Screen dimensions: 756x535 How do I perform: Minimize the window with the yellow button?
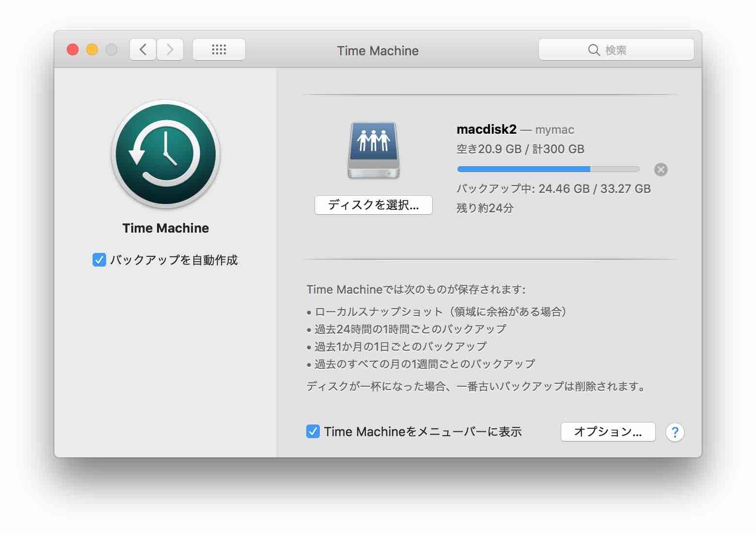[x=92, y=49]
